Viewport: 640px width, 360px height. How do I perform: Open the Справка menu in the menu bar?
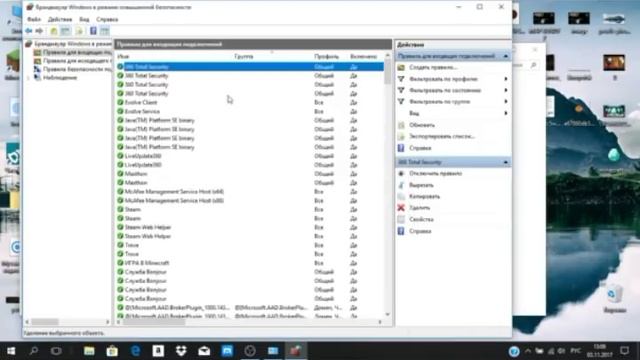coord(107,19)
